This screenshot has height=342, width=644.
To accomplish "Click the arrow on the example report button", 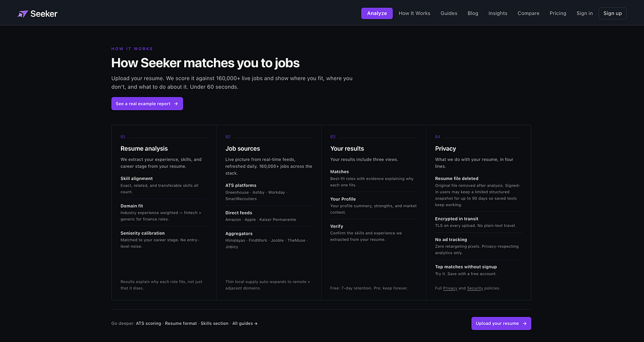I will pyautogui.click(x=176, y=104).
